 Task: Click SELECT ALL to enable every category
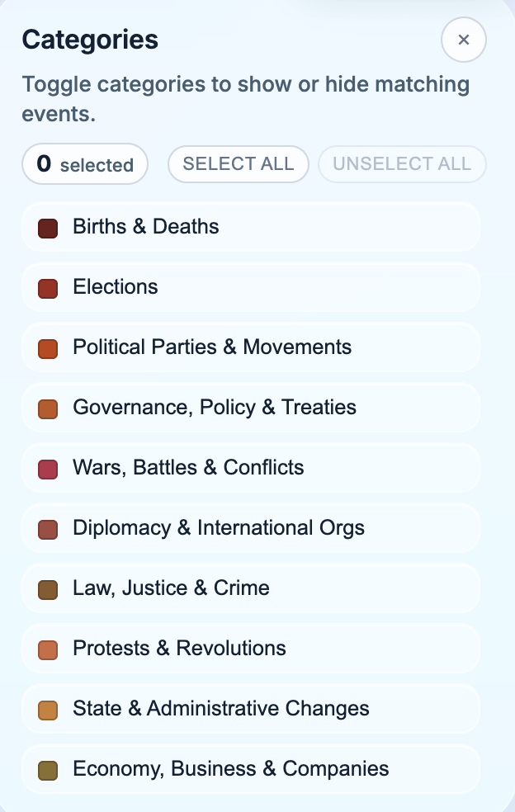tap(238, 164)
